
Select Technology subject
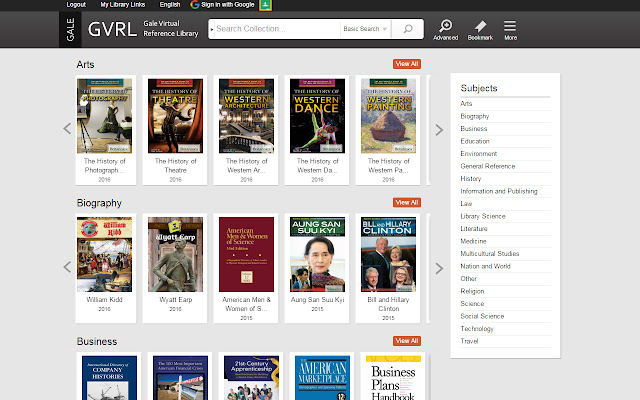pyautogui.click(x=477, y=329)
